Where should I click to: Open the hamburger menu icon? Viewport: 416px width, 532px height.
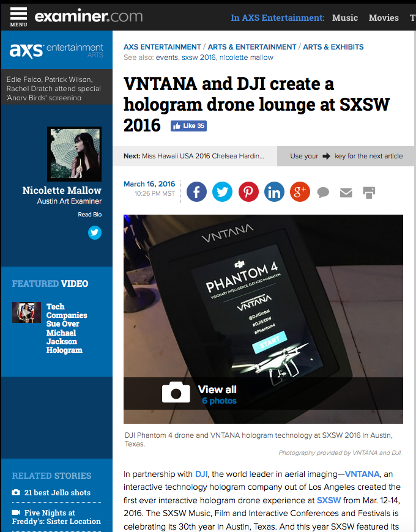(18, 17)
